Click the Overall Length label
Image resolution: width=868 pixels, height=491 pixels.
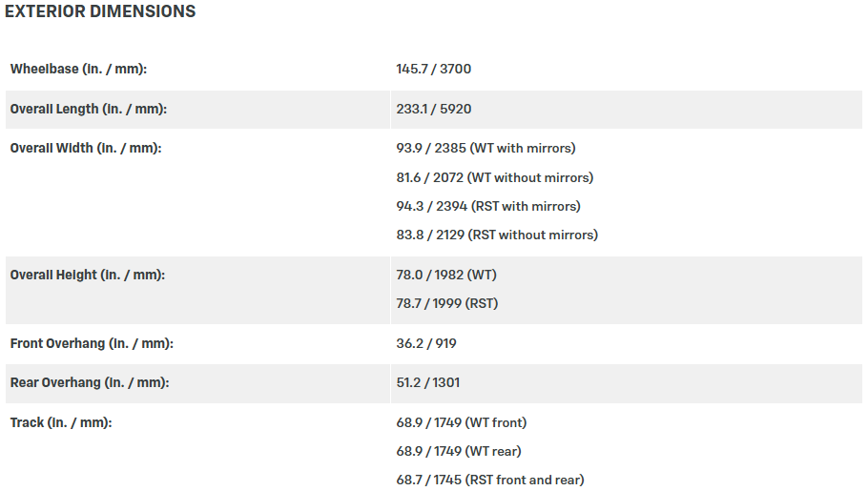click(89, 110)
